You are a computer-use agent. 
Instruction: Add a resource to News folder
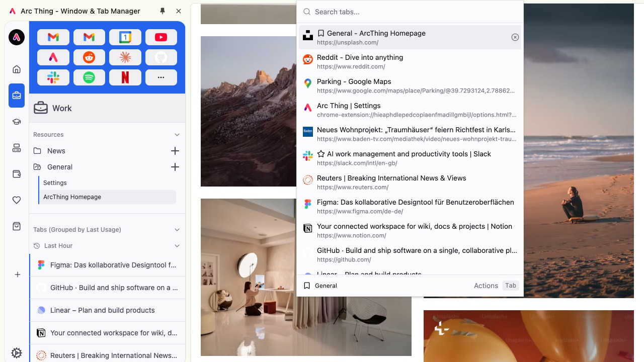click(175, 151)
